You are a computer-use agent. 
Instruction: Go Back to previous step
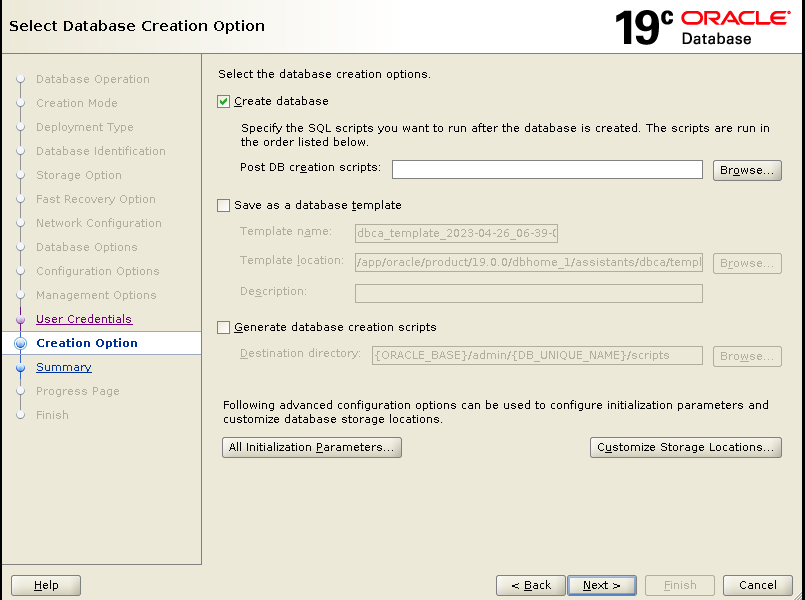click(x=530, y=585)
